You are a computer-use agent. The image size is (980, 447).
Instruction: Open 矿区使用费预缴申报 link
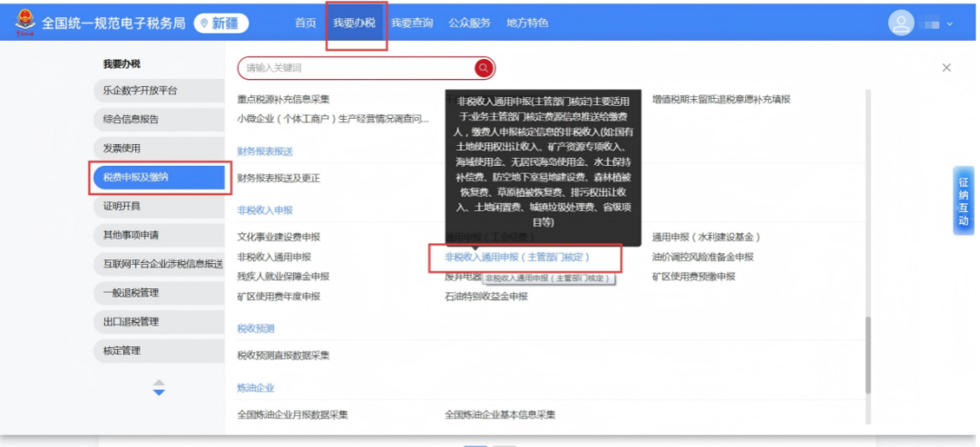coord(694,277)
